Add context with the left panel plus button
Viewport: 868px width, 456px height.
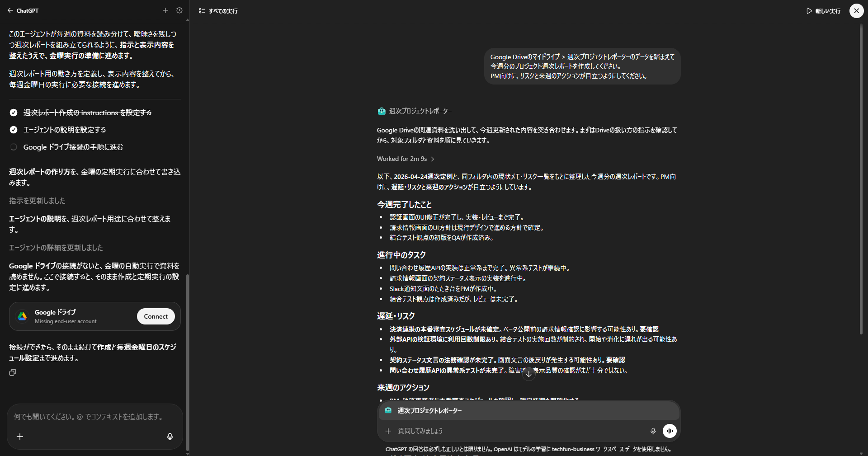tap(20, 437)
